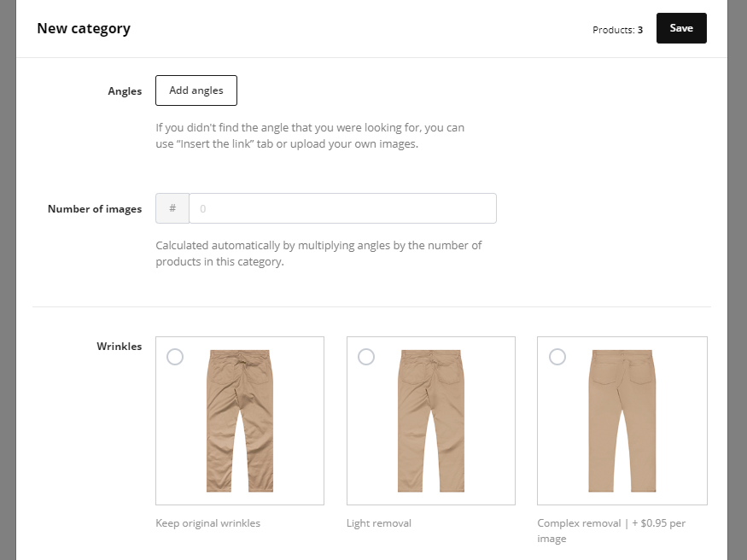Enable the Complex removal radio option

557,357
